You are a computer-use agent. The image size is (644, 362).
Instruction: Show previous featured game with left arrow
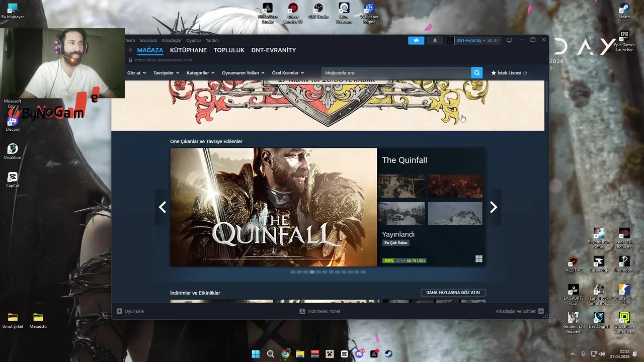click(163, 207)
